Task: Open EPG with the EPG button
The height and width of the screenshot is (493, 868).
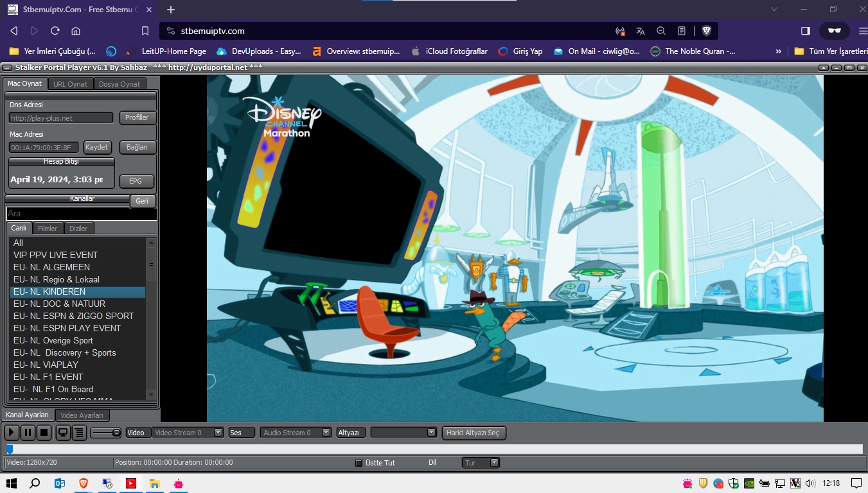Action: [x=136, y=181]
